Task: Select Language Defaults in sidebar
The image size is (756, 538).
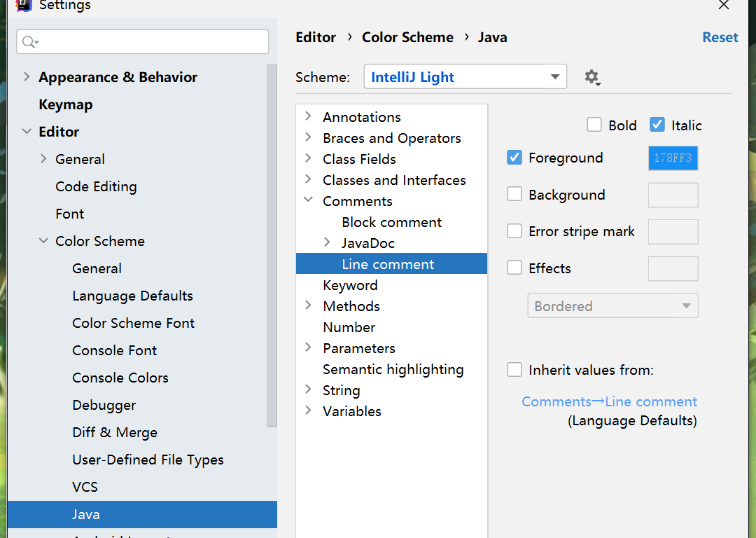Action: (132, 296)
